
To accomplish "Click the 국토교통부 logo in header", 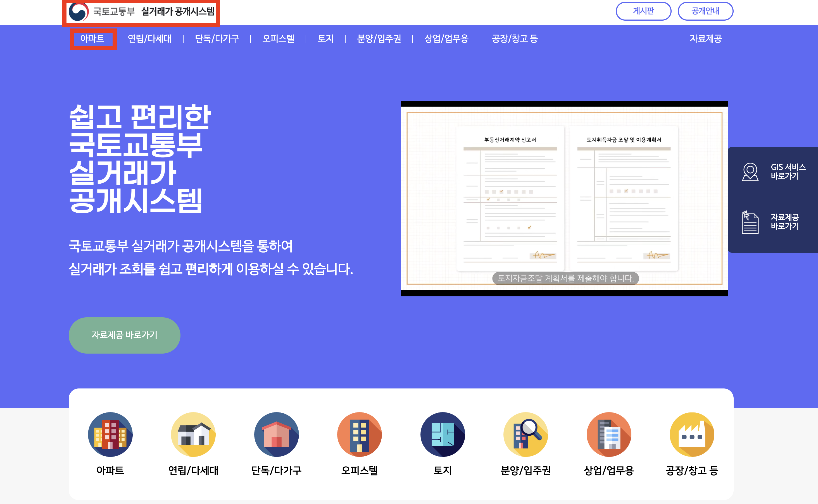I will [79, 12].
